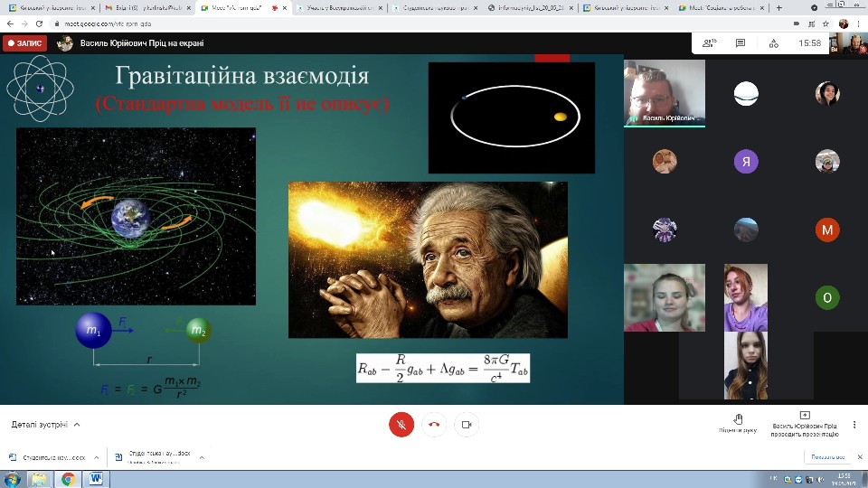Click the orange 'M' participant avatar
Viewport: 868px width, 488px height.
tap(826, 230)
